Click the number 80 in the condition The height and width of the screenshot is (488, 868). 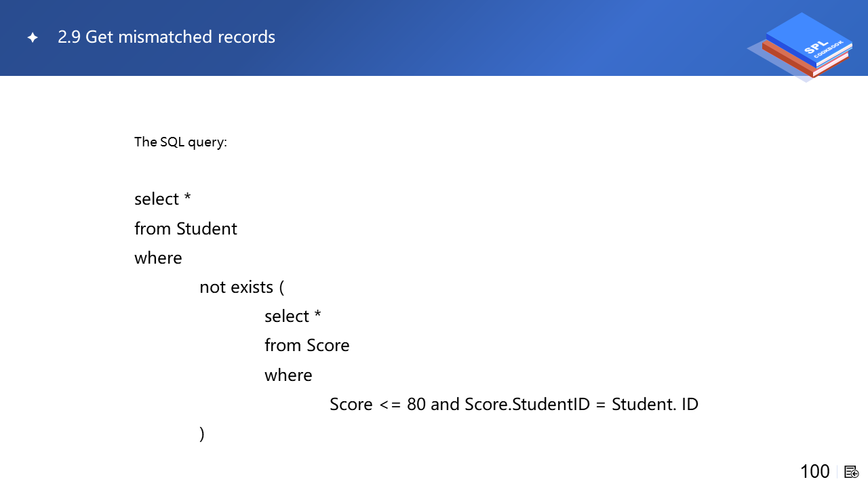click(416, 405)
